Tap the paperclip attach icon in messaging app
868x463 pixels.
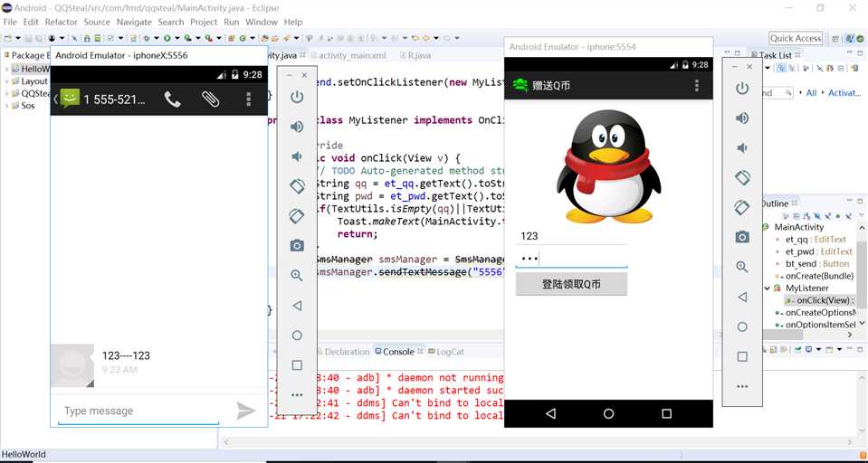(x=210, y=99)
